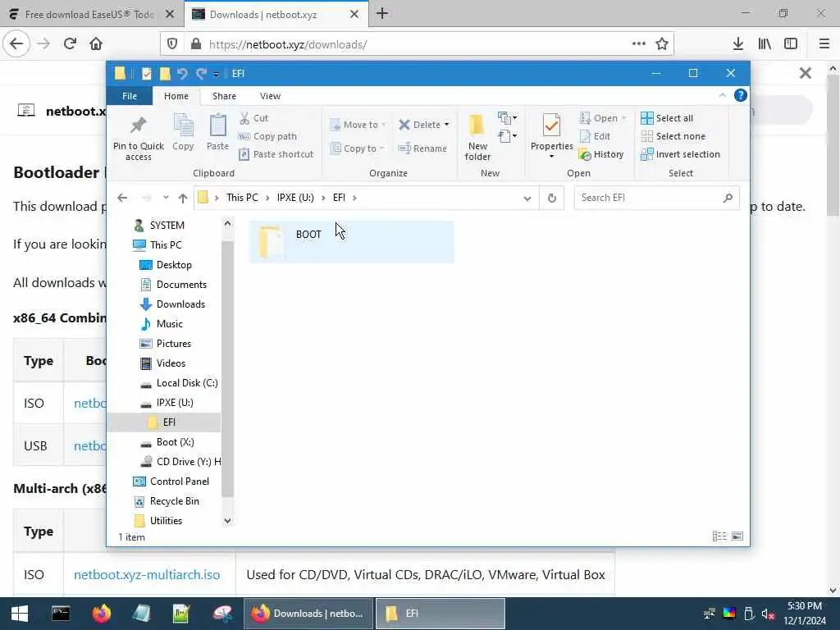Click Firefox reload button

coord(70,44)
